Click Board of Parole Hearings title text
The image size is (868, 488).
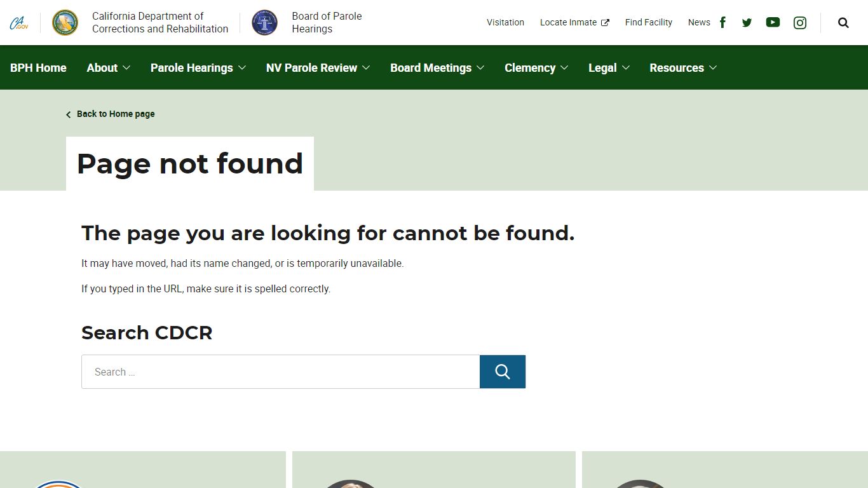coord(327,22)
